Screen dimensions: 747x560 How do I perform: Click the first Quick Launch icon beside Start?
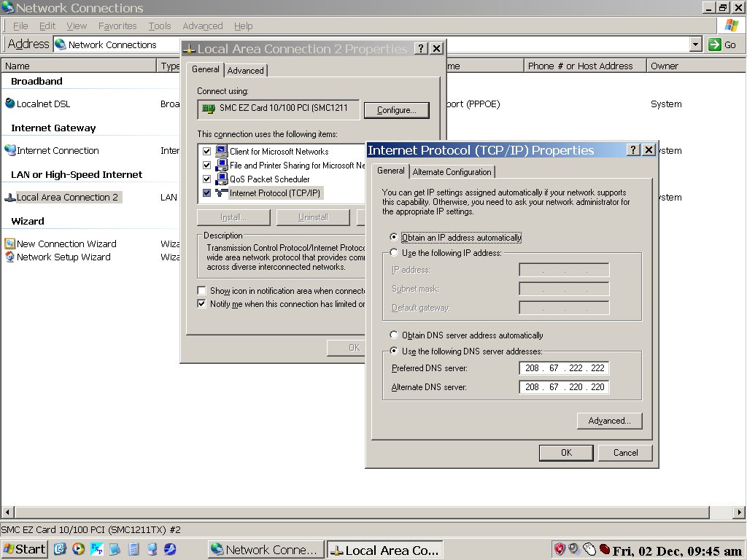[x=60, y=549]
